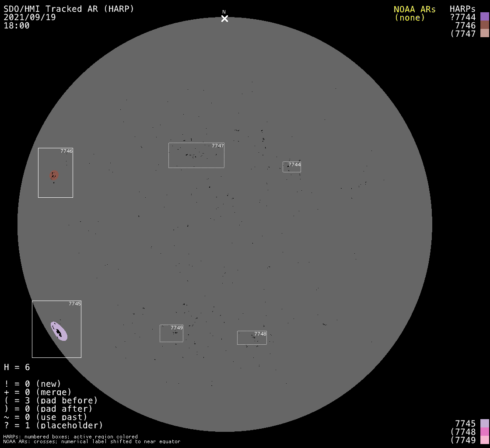Pick the light pink swatch beside (7749

[x=484, y=440]
